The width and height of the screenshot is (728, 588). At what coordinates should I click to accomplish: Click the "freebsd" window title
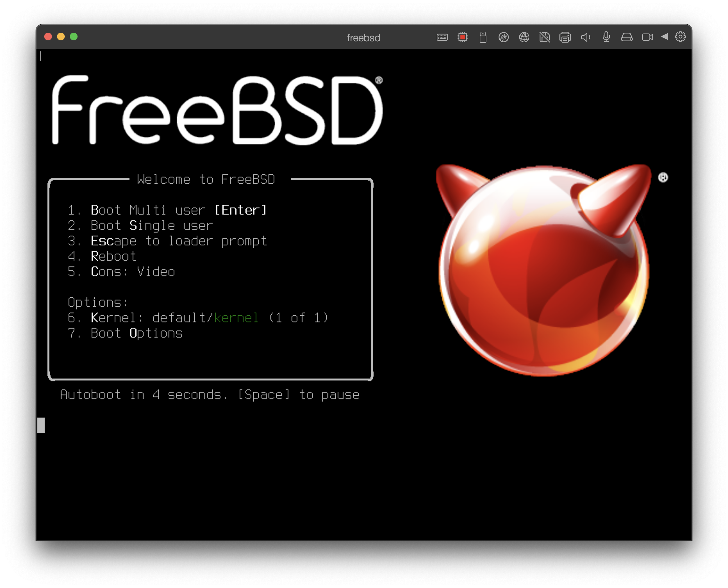tap(364, 37)
